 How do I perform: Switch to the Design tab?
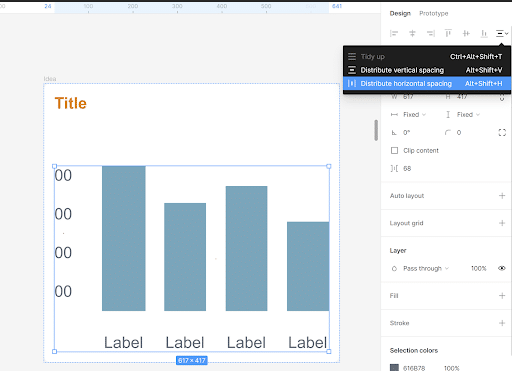click(x=400, y=13)
